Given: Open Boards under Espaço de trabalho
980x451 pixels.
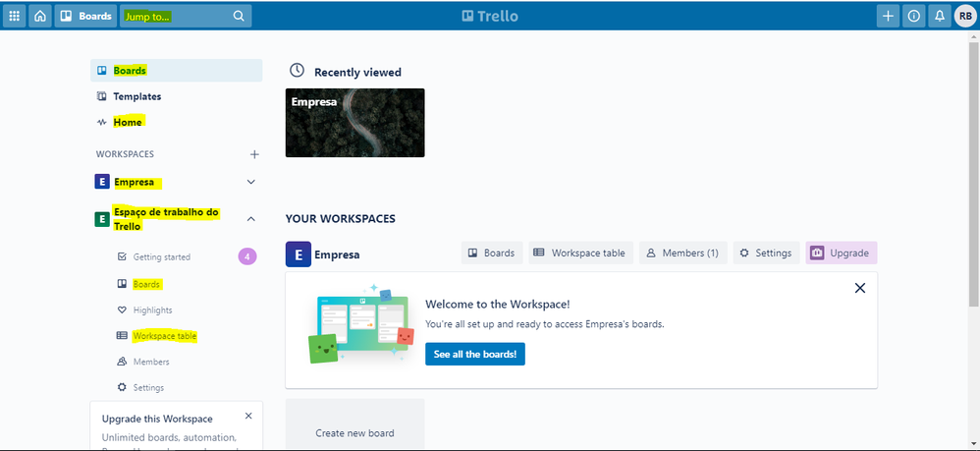Looking at the screenshot, I should (147, 284).
